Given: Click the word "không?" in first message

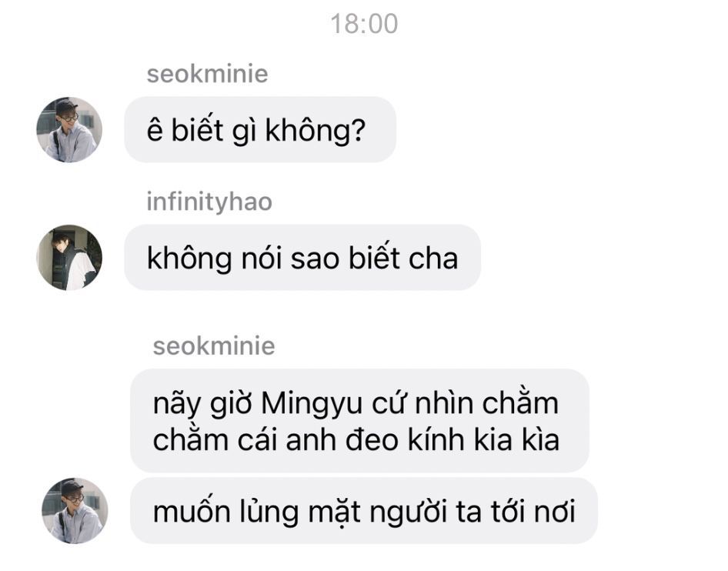Looking at the screenshot, I should 316,131.
